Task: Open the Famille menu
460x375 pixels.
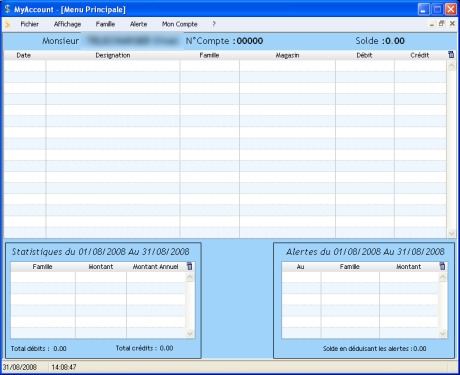Action: [x=105, y=24]
